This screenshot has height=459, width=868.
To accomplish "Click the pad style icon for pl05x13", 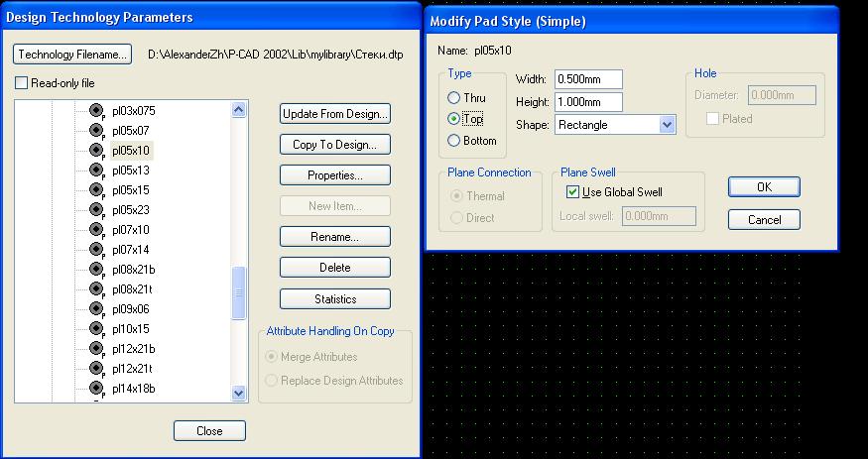I will 97,171.
